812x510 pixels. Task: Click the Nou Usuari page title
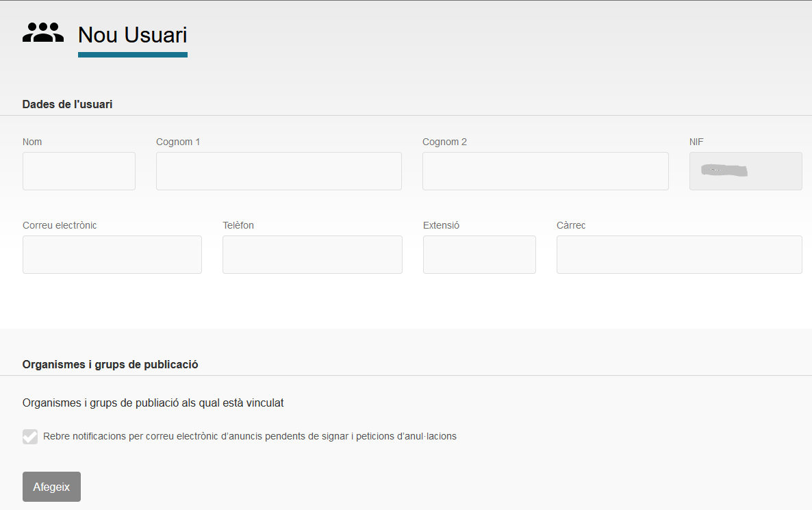(132, 35)
